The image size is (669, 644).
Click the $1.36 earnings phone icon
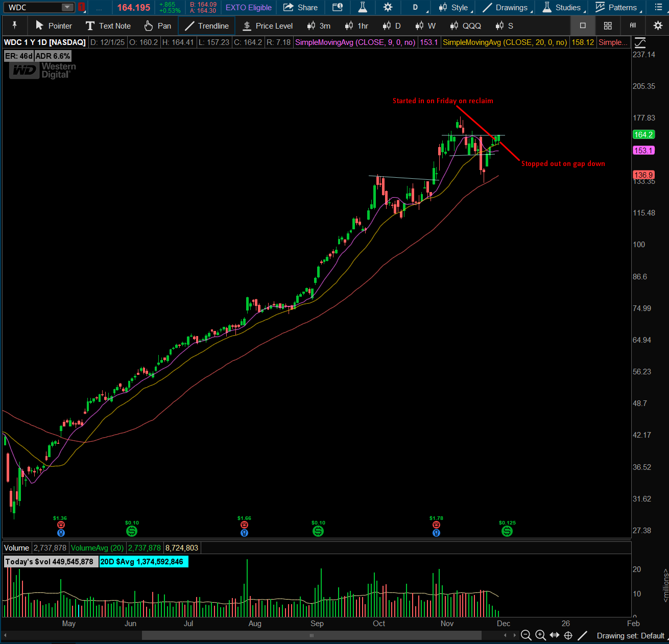(61, 525)
